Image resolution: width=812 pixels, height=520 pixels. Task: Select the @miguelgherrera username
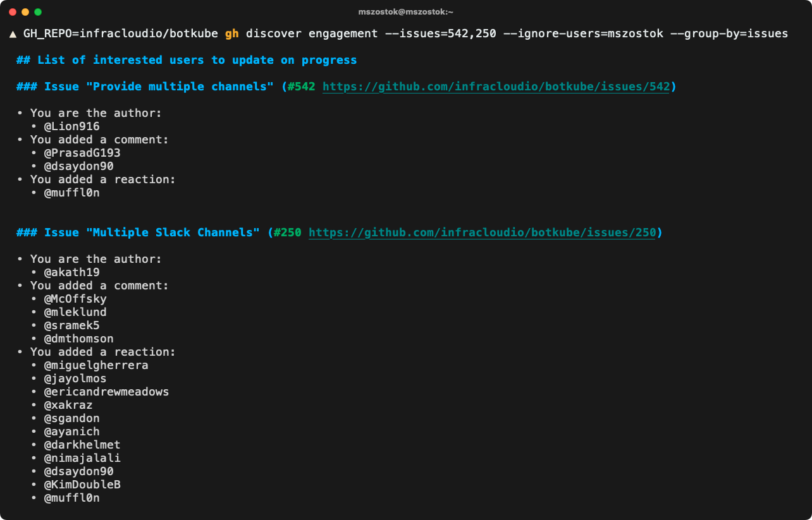click(x=96, y=365)
